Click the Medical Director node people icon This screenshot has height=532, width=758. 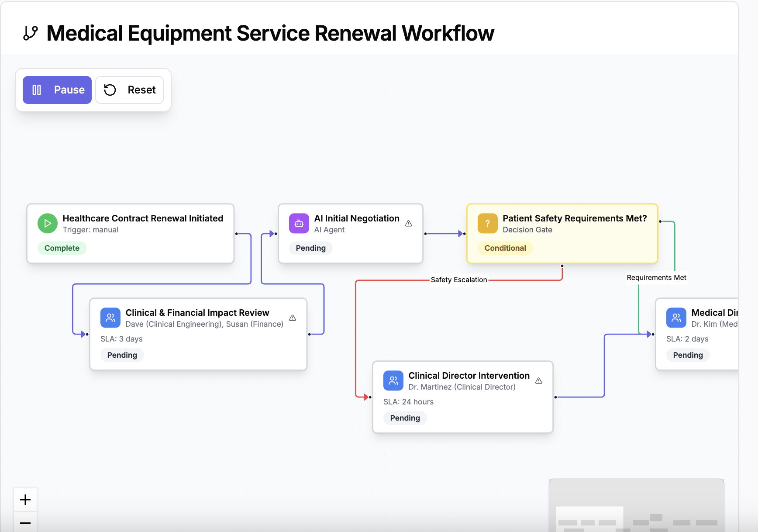[676, 318]
